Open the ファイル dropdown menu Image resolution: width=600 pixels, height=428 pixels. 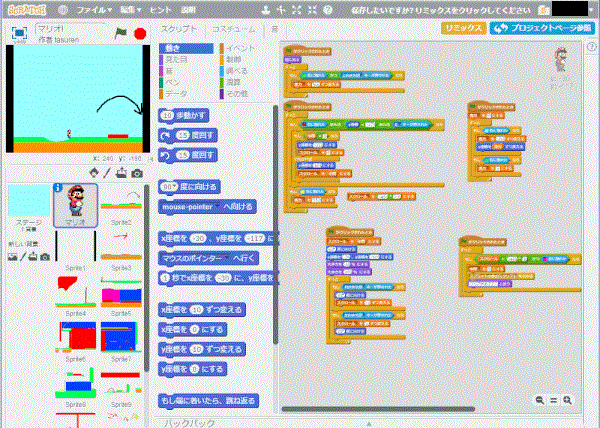pyautogui.click(x=95, y=9)
